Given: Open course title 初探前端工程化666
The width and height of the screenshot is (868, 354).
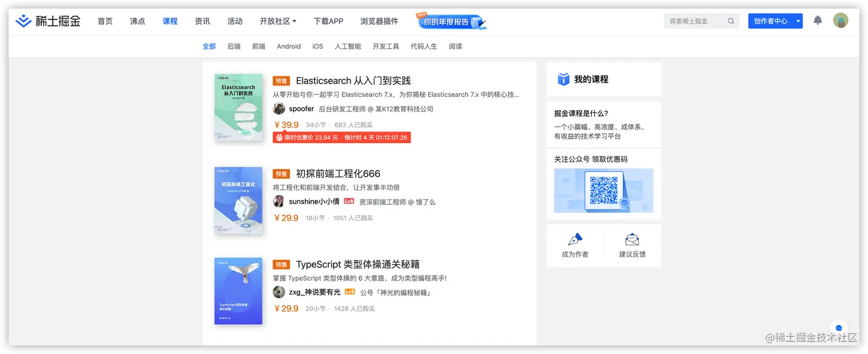Looking at the screenshot, I should pyautogui.click(x=338, y=174).
